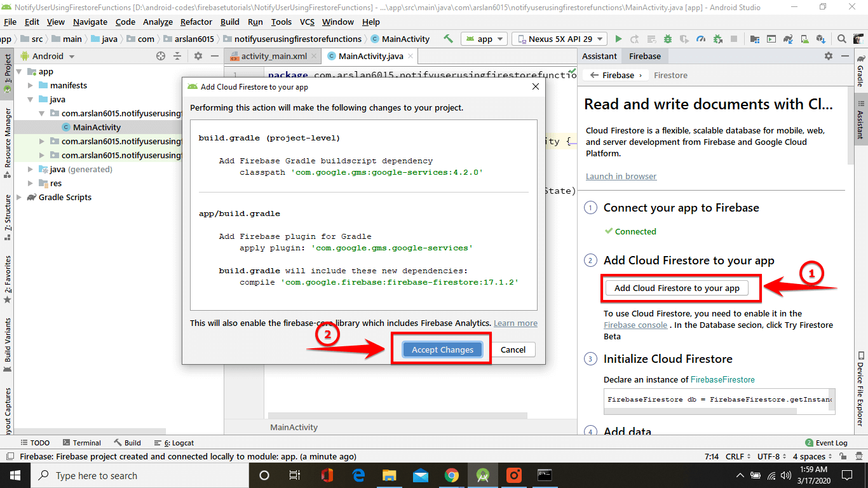Expand the manifests folder
This screenshot has height=488, width=868.
pyautogui.click(x=30, y=85)
